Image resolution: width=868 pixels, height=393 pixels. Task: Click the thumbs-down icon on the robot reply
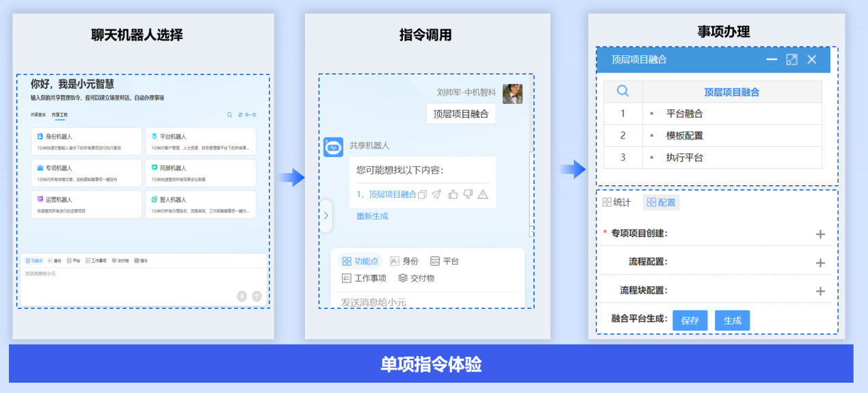(468, 195)
